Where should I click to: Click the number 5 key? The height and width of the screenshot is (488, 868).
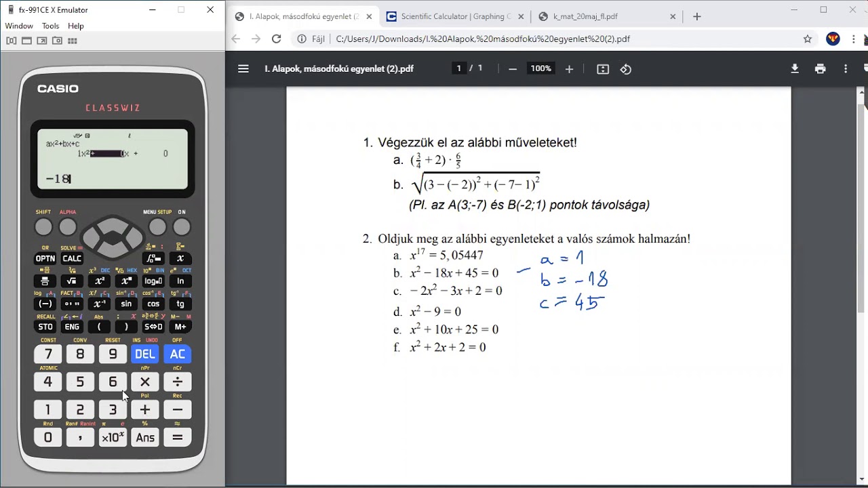click(80, 382)
